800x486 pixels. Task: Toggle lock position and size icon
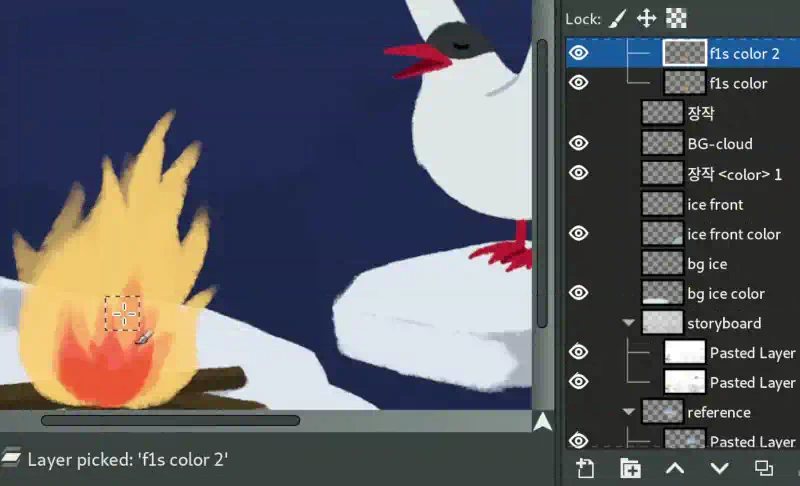[x=646, y=19]
